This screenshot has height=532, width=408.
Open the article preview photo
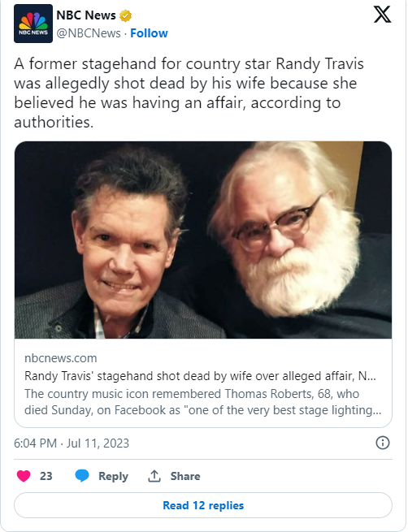(x=203, y=240)
